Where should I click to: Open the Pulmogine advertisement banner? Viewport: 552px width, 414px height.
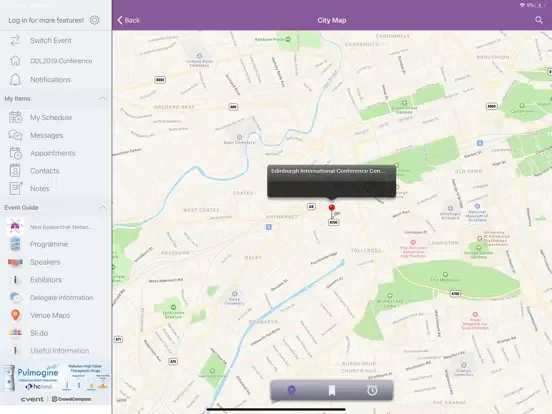coord(56,378)
